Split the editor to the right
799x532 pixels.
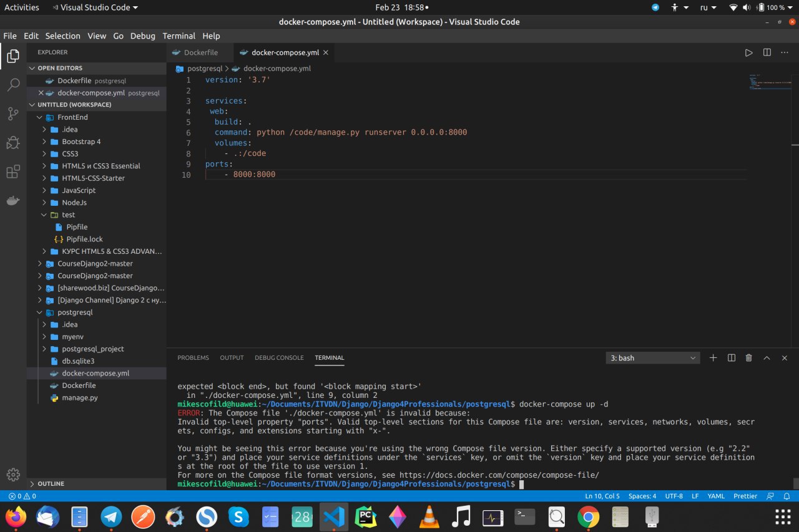[x=767, y=52]
